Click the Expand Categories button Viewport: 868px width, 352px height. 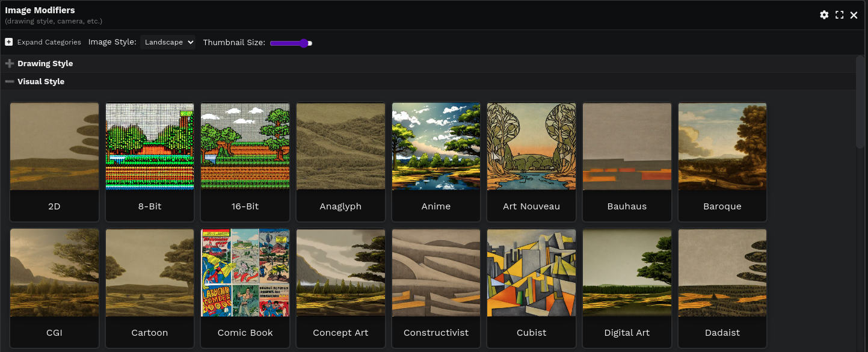(x=48, y=42)
